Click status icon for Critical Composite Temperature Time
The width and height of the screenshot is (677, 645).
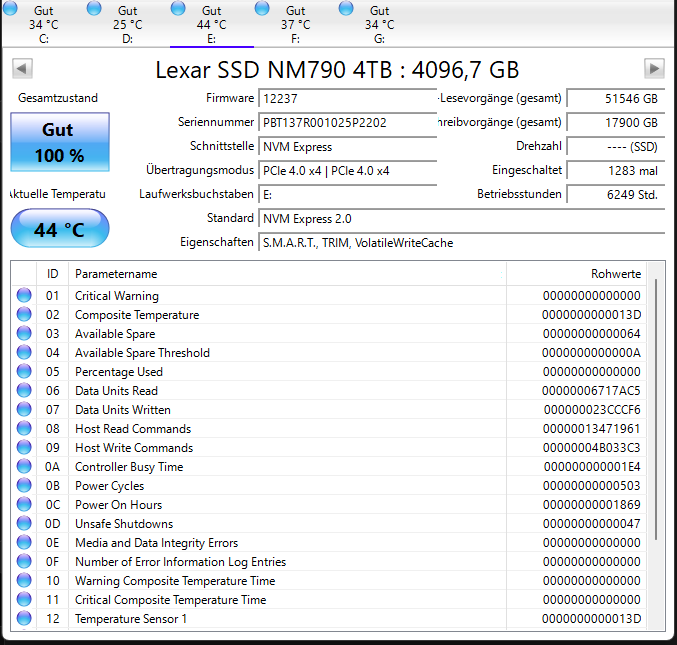tap(24, 599)
